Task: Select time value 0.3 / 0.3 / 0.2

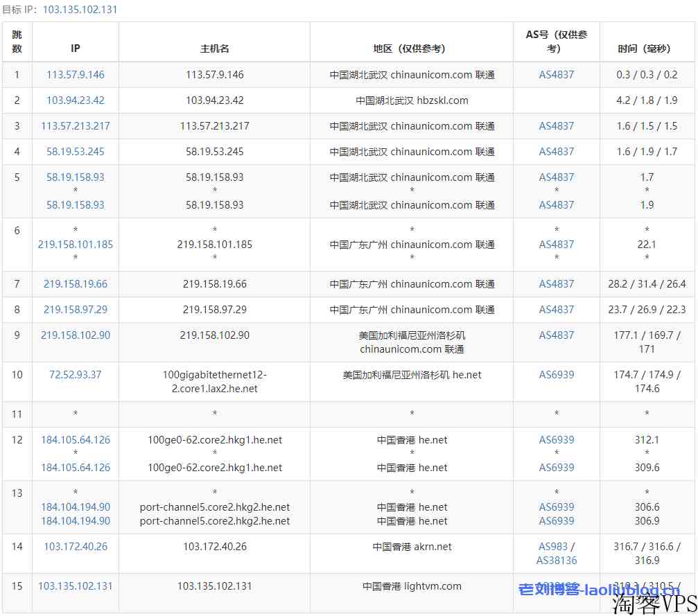Action: click(647, 75)
